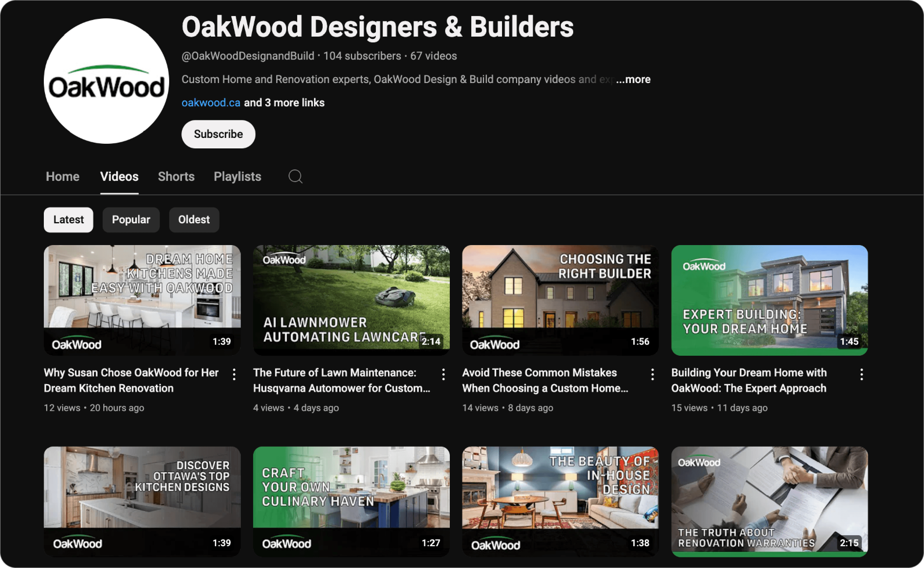The image size is (924, 568).
Task: Select the Videos tab
Action: (x=119, y=177)
